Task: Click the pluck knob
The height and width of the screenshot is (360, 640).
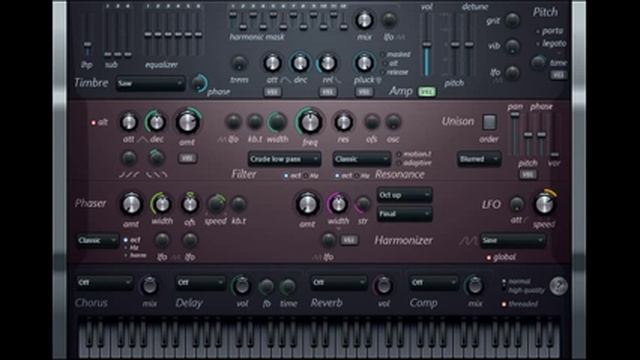Action: (364, 63)
